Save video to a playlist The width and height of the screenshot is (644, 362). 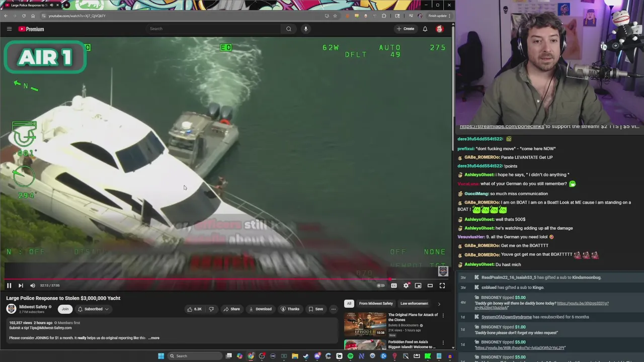tap(315, 309)
